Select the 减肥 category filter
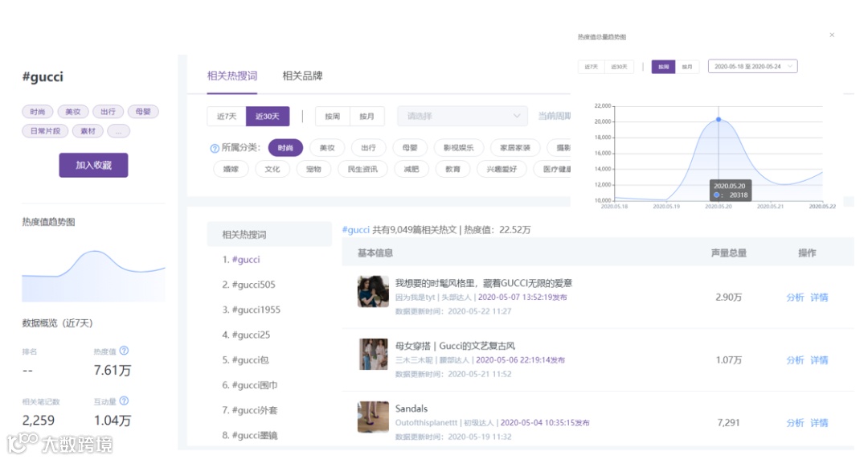Screen dimensions: 868x460 click(x=411, y=169)
